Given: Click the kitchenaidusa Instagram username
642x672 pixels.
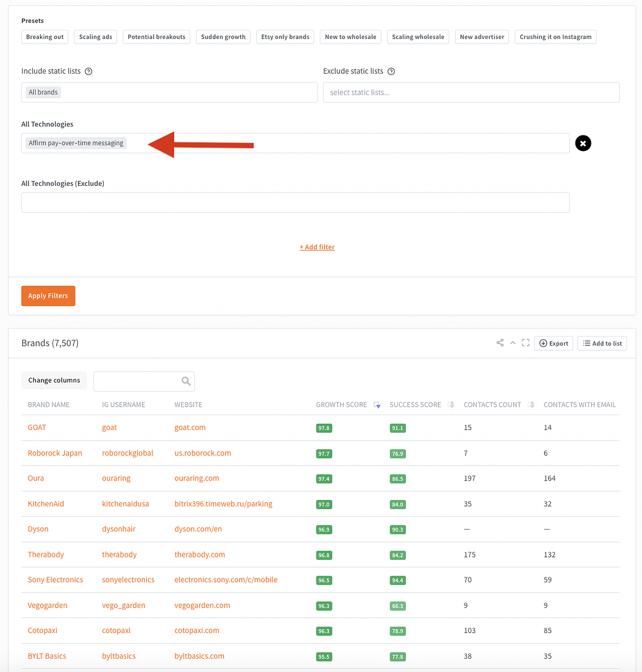Looking at the screenshot, I should pos(126,504).
